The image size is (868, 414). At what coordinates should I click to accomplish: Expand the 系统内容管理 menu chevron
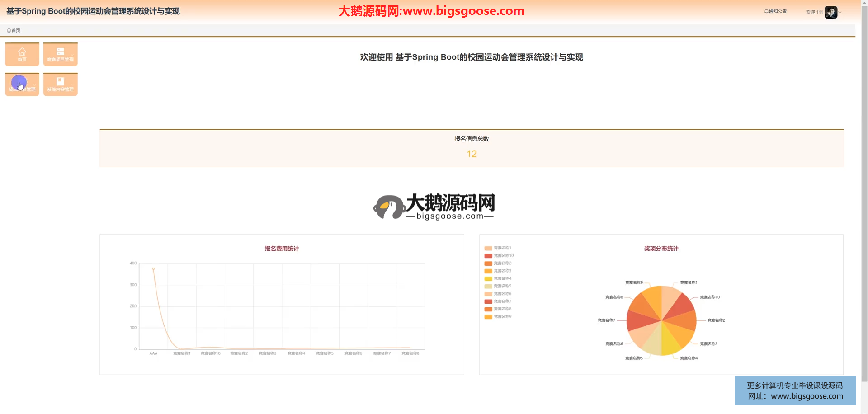click(x=72, y=85)
